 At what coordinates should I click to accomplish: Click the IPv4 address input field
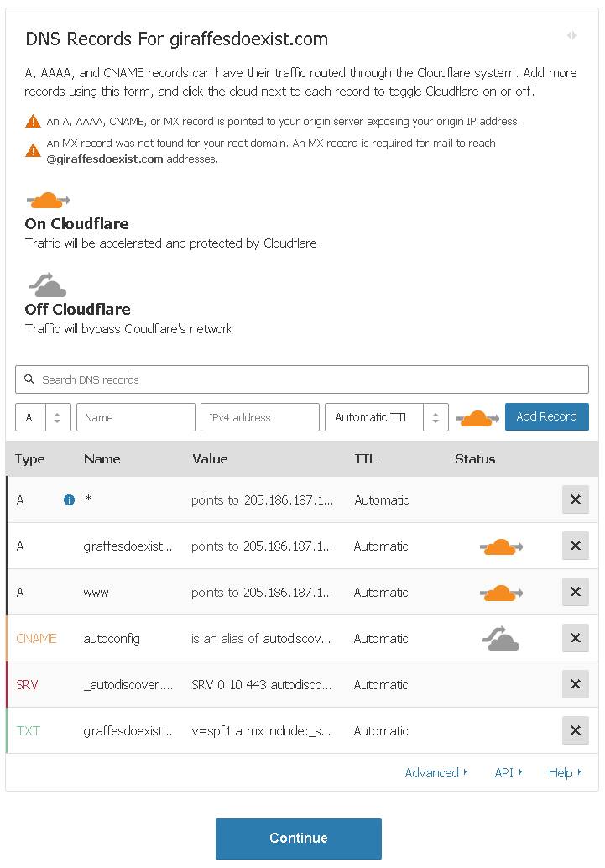coord(260,417)
